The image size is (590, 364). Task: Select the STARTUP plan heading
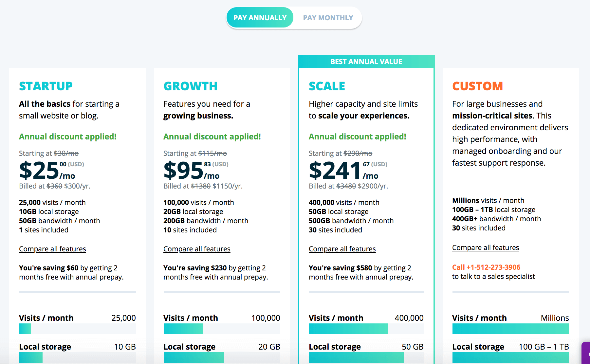tap(46, 86)
